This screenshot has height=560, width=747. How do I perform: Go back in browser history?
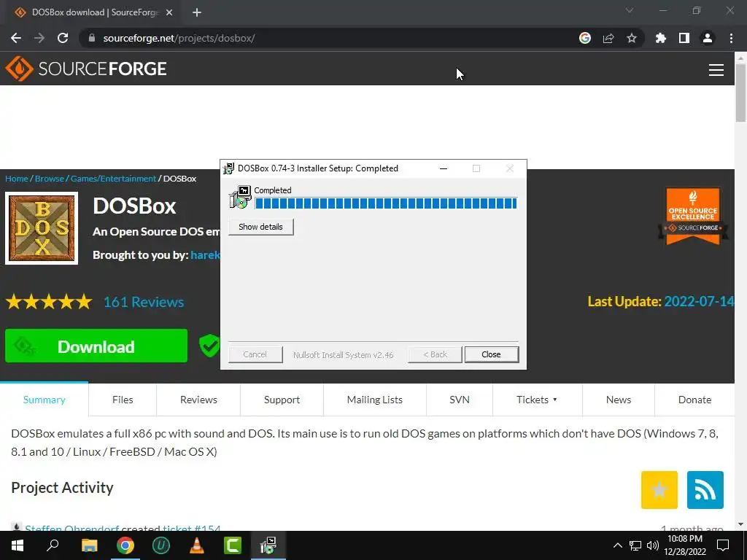click(16, 38)
